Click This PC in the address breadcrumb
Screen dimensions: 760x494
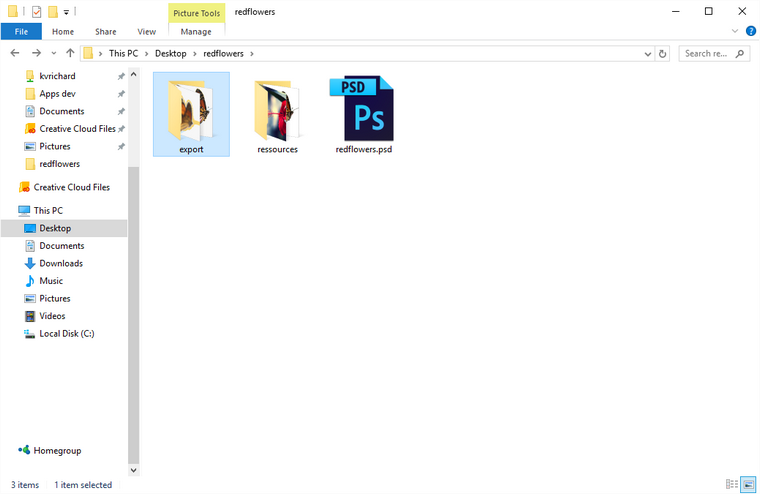click(123, 53)
